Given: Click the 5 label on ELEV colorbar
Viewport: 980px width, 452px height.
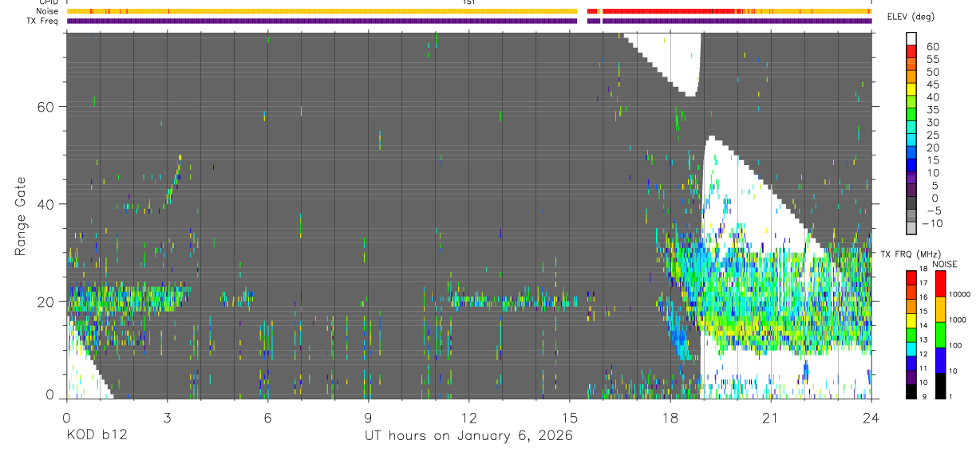Looking at the screenshot, I should [935, 186].
